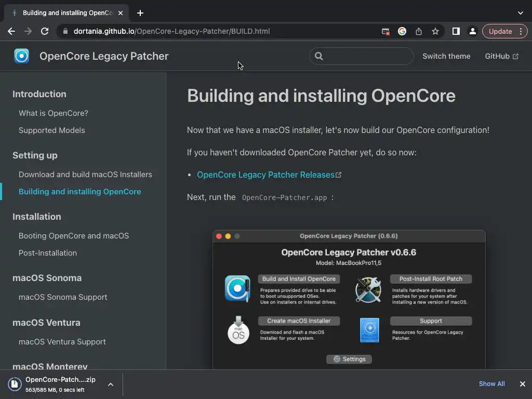This screenshot has height=399, width=532.
Task: Open Post-Installation in the sidebar
Action: coord(47,253)
